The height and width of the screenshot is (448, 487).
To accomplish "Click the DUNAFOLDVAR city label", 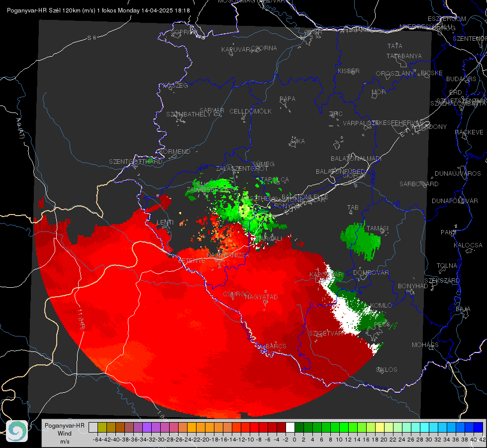I will point(455,201).
